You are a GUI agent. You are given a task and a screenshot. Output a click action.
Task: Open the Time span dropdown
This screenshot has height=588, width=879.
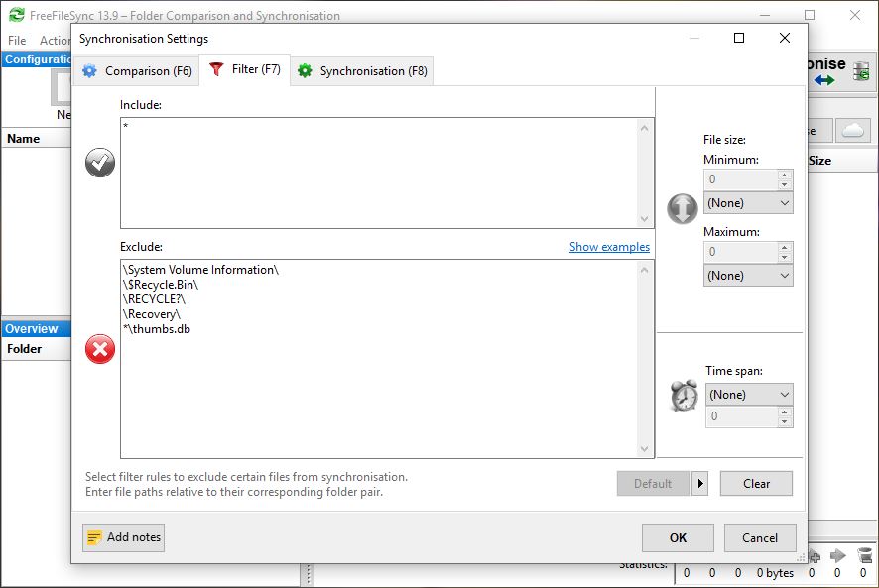coord(749,394)
